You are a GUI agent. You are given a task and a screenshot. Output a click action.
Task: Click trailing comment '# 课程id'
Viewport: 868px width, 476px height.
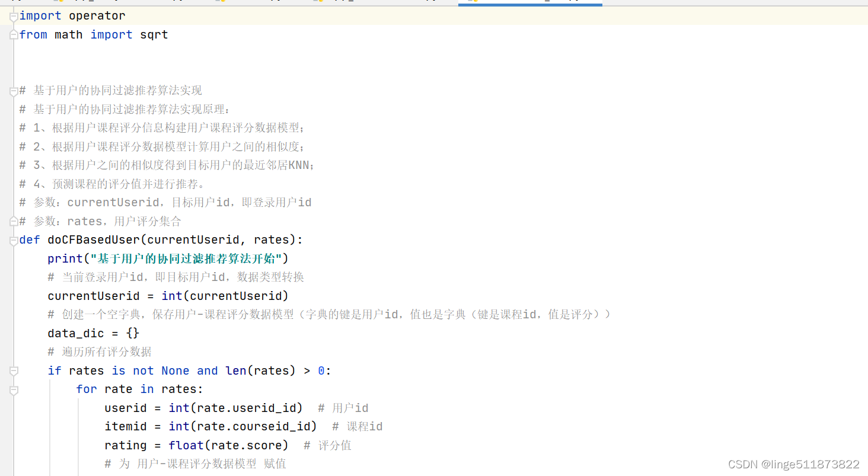tap(358, 427)
